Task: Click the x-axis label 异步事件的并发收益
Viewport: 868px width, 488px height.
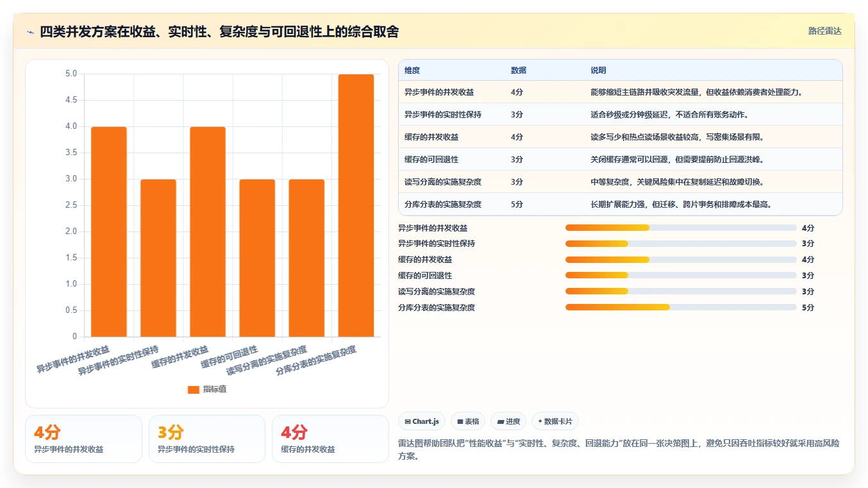Action: pyautogui.click(x=73, y=360)
